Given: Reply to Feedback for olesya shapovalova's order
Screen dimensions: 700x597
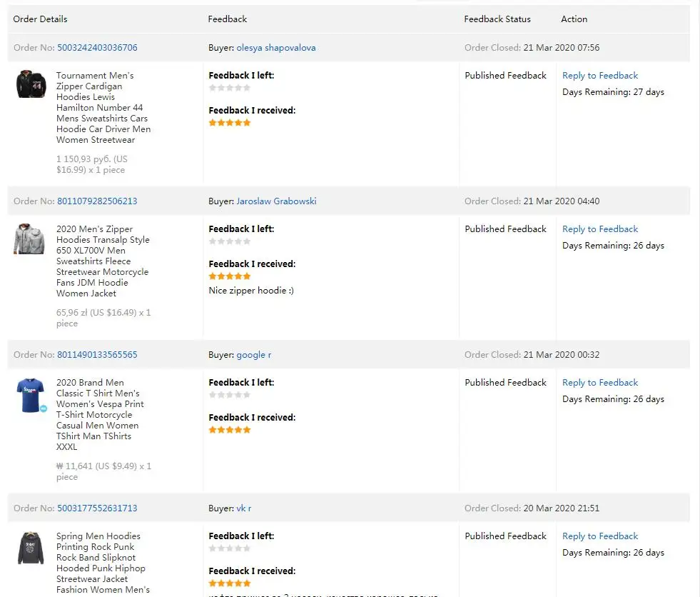Looking at the screenshot, I should click(x=600, y=76).
